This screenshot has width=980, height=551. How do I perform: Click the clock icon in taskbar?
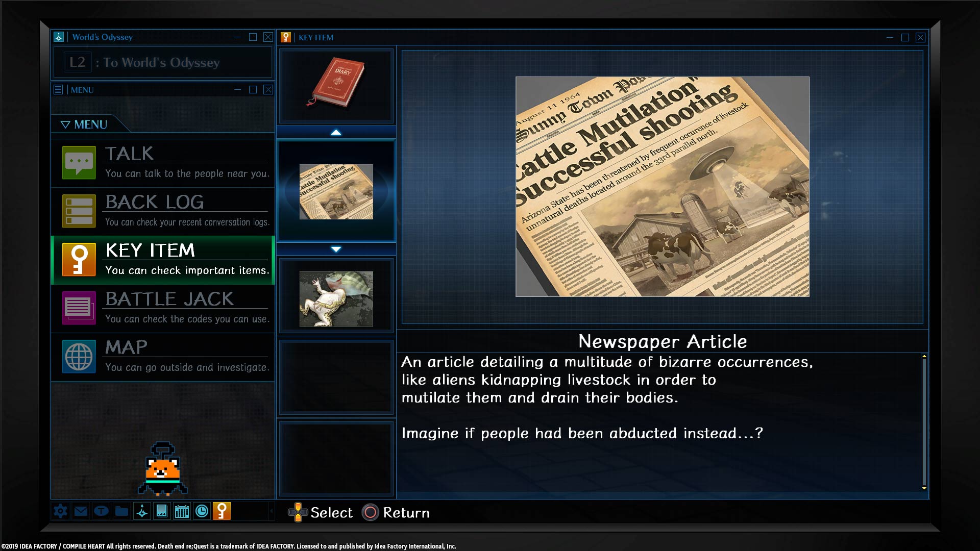pos(202,511)
